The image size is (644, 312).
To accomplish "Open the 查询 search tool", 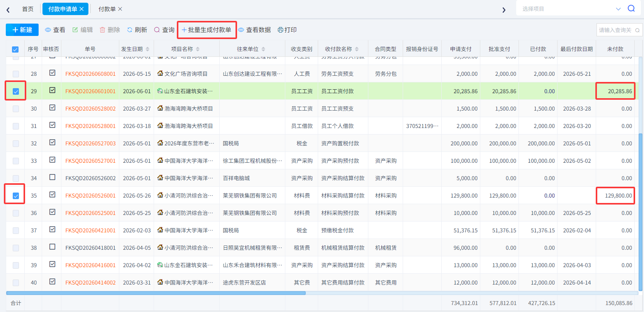I will (164, 30).
